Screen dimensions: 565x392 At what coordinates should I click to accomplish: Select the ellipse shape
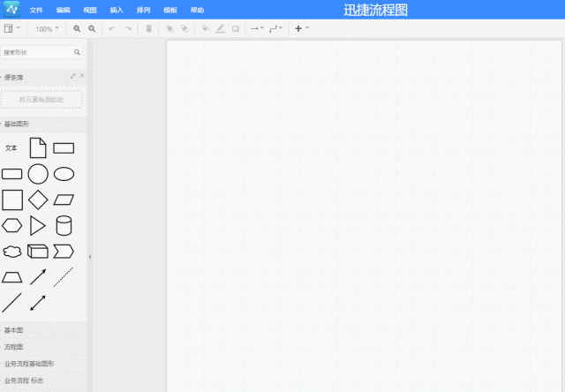64,174
